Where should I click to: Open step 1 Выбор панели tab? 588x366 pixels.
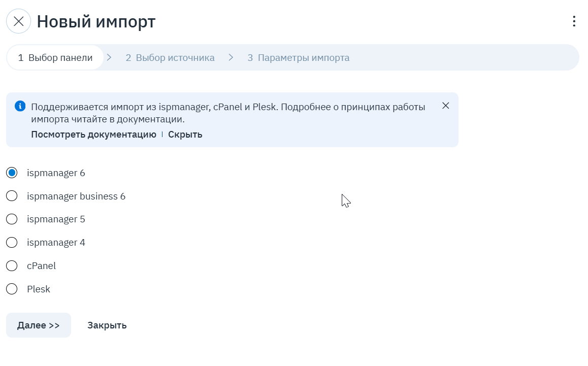coord(55,58)
